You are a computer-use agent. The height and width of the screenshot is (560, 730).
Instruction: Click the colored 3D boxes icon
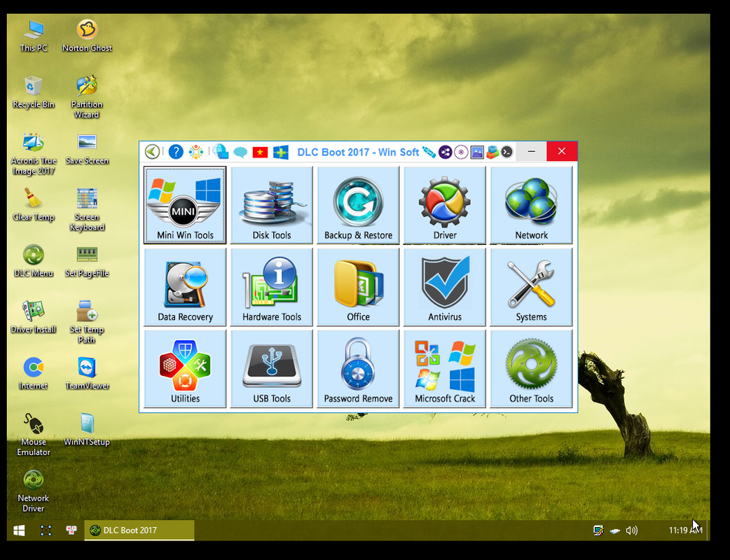493,152
